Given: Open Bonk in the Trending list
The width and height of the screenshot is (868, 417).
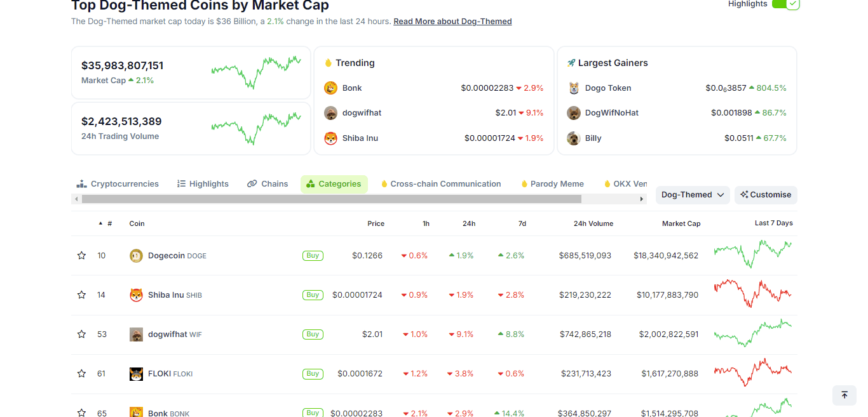Looking at the screenshot, I should pos(352,88).
